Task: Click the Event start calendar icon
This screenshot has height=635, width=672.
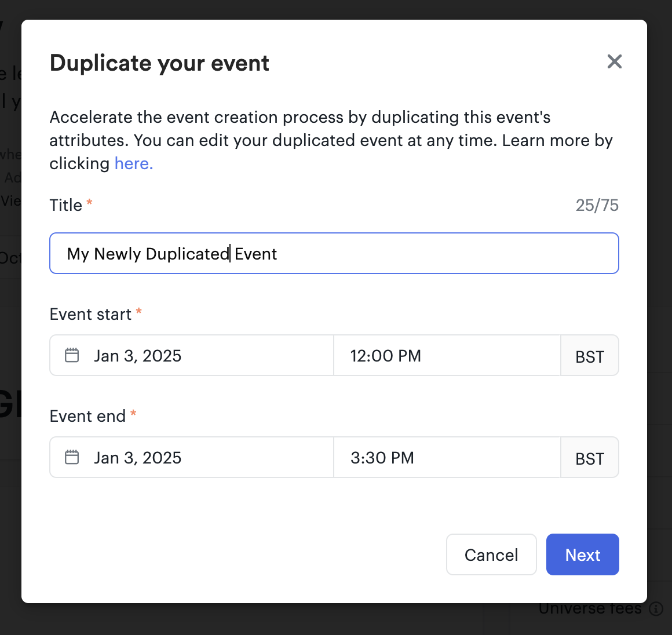Action: [x=72, y=355]
